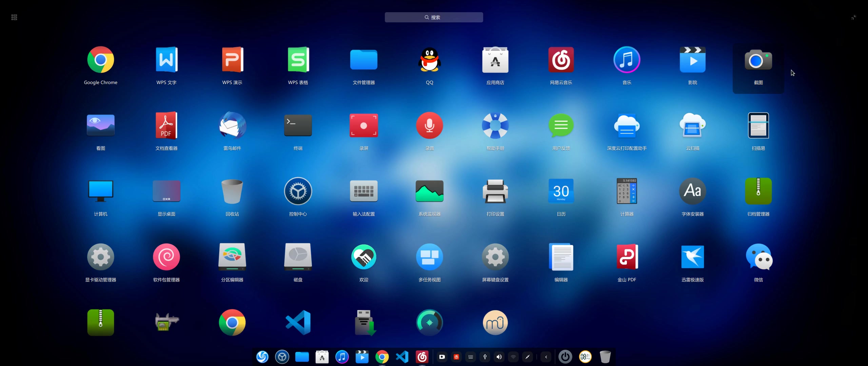Screen dimensions: 868x366
Task: Open 系统监视器 system monitor
Action: (429, 191)
